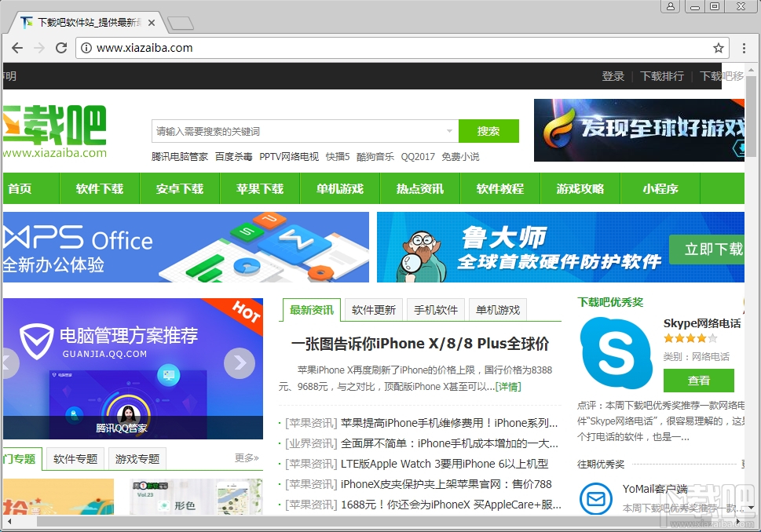This screenshot has height=532, width=761.
Task: Open 热点资讯 navigation item
Action: click(420, 188)
